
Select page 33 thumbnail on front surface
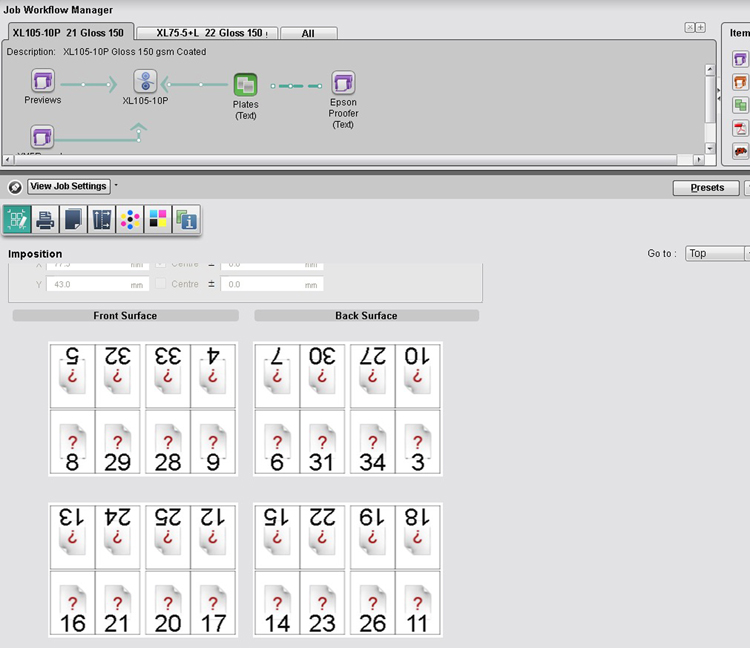coord(168,376)
